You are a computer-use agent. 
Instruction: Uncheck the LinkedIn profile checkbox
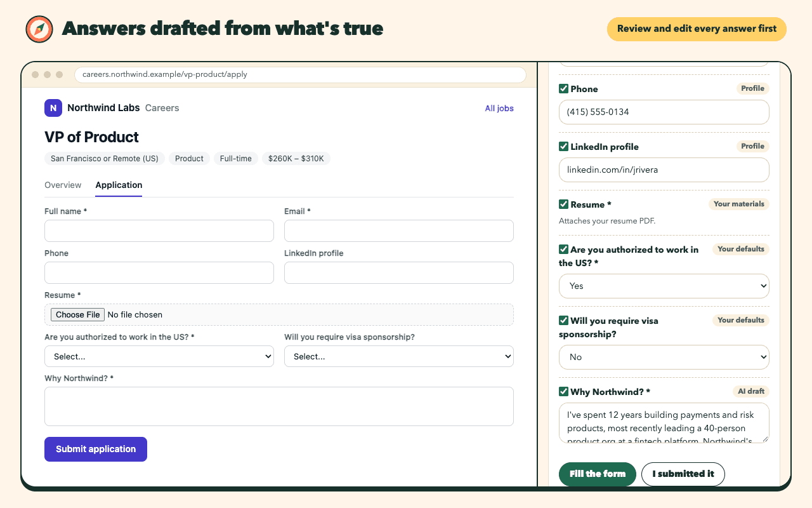pyautogui.click(x=563, y=147)
